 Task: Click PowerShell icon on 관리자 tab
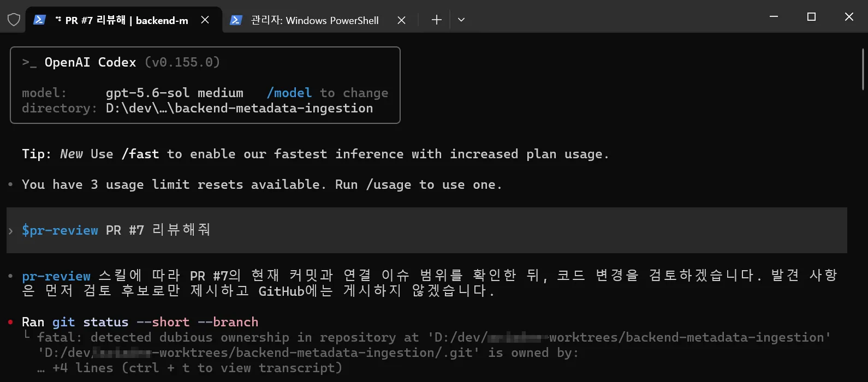coord(236,20)
